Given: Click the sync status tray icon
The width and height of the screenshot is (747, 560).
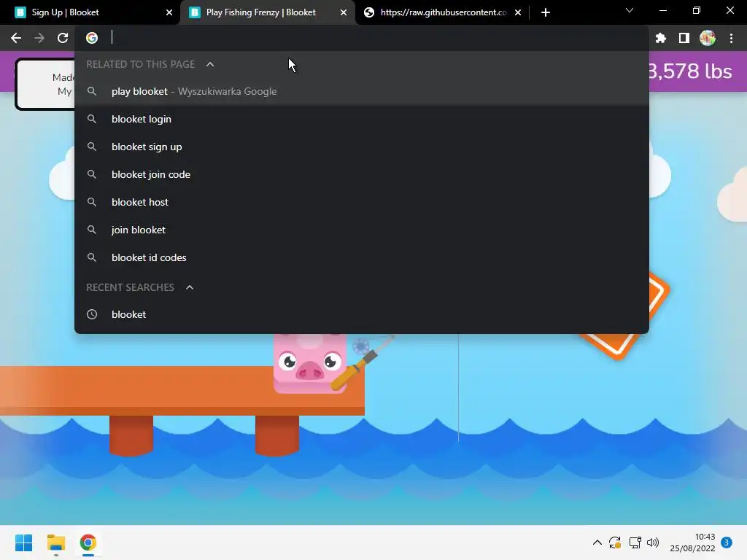Looking at the screenshot, I should pyautogui.click(x=615, y=542).
